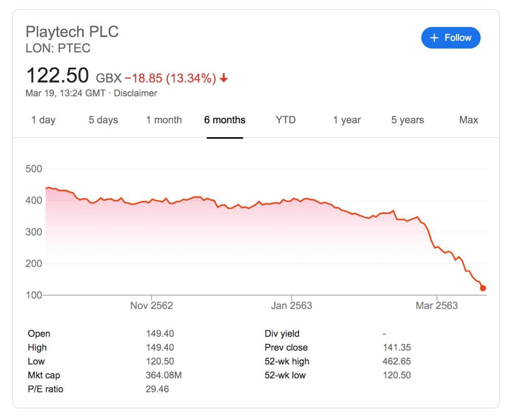Viewport: 520px width, 420px height.
Task: Open the 1 month chart tab
Action: pos(164,120)
